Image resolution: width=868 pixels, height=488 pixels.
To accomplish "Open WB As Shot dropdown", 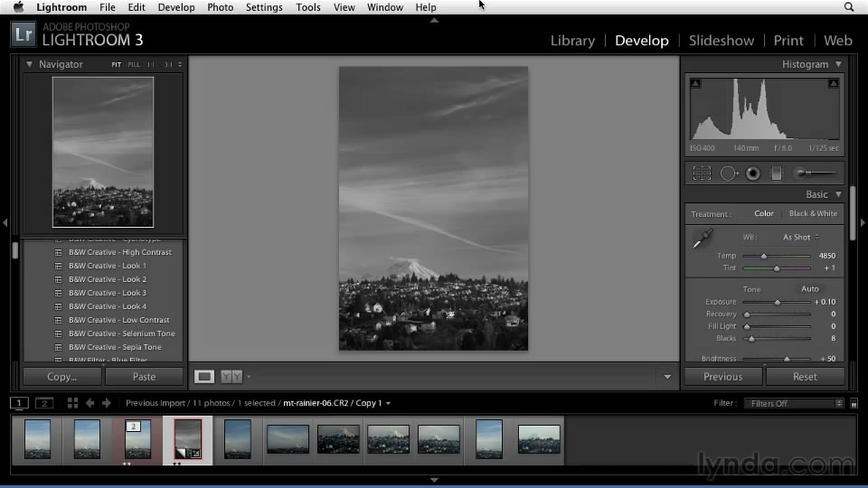I will click(x=800, y=238).
